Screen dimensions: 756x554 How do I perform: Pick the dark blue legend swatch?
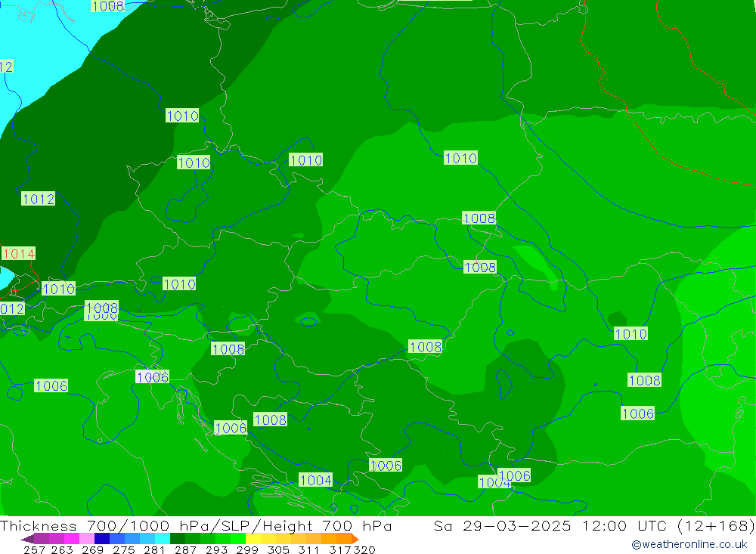(102, 539)
